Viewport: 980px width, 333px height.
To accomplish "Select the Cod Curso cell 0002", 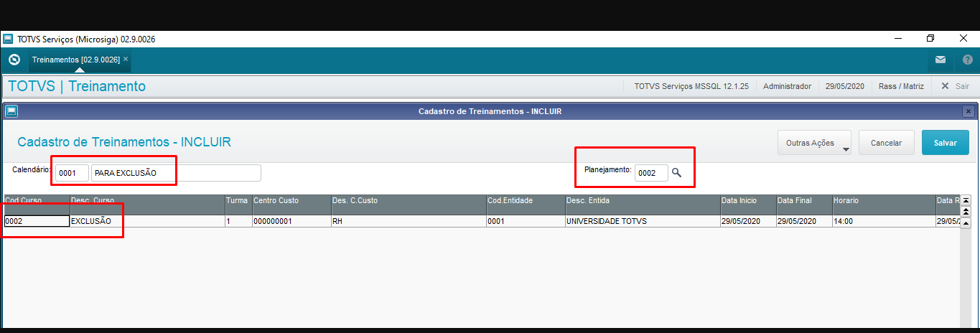I will pyautogui.click(x=37, y=221).
